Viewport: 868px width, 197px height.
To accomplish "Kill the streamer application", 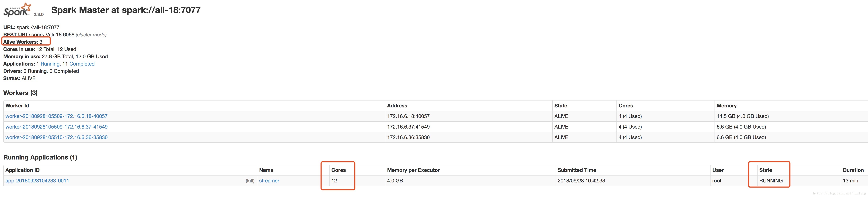I will point(250,180).
